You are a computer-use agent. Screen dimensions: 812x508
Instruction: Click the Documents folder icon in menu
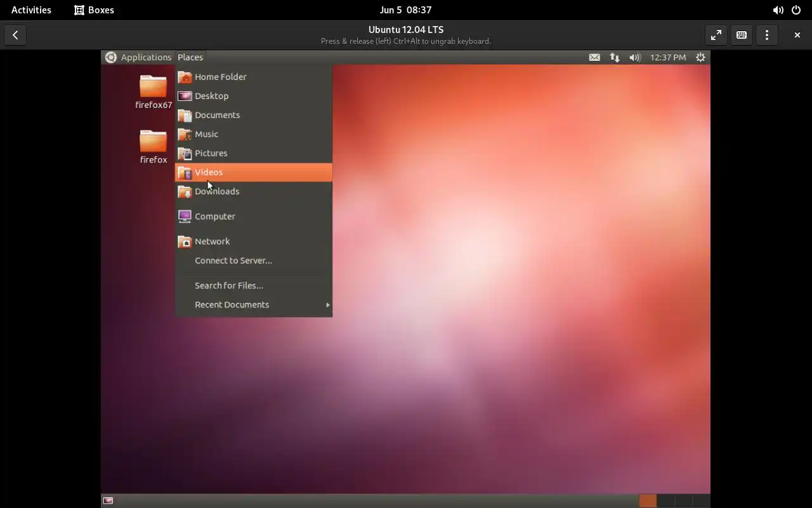185,115
